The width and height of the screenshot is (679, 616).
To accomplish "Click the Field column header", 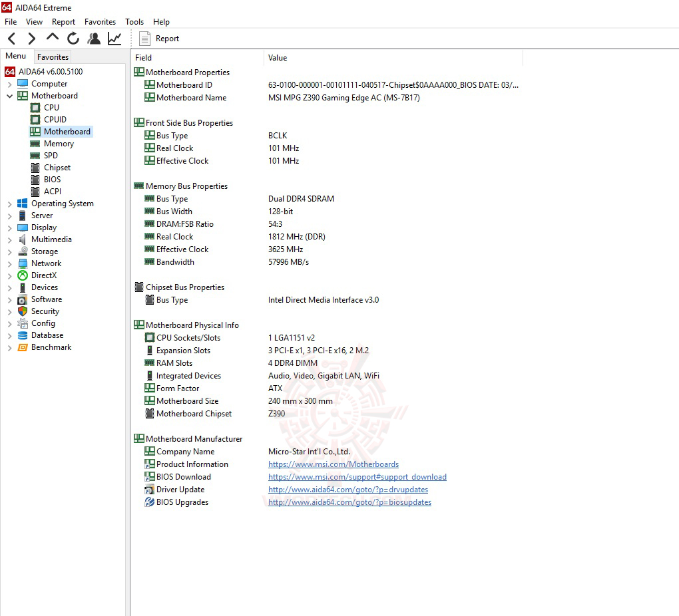I will tap(198, 58).
